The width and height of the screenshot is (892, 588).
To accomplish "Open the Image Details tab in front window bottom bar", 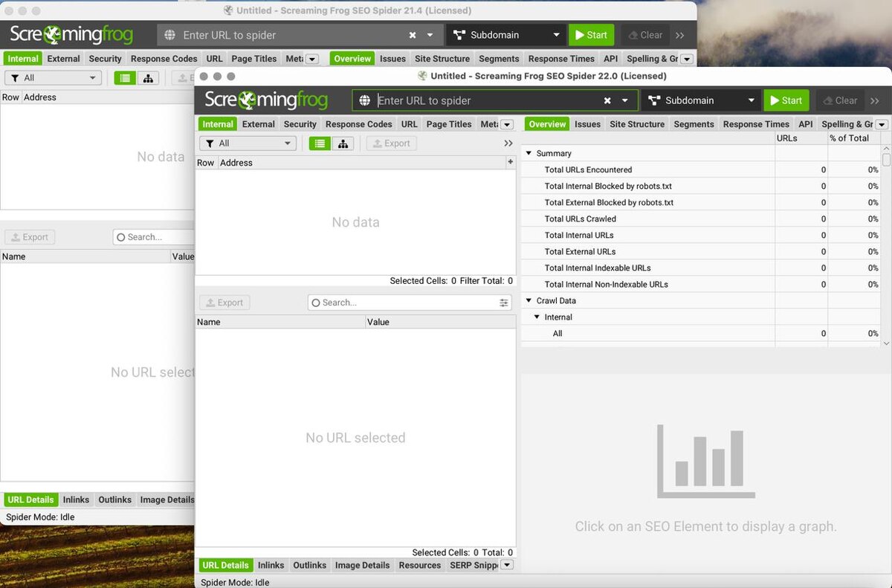I will point(362,565).
